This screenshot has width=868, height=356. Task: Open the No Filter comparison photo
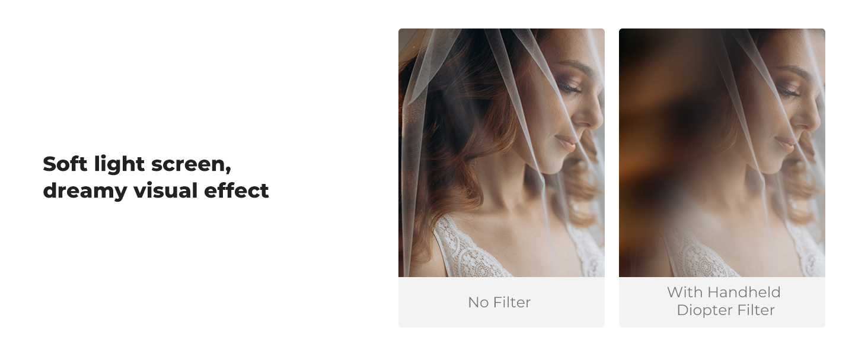click(502, 152)
